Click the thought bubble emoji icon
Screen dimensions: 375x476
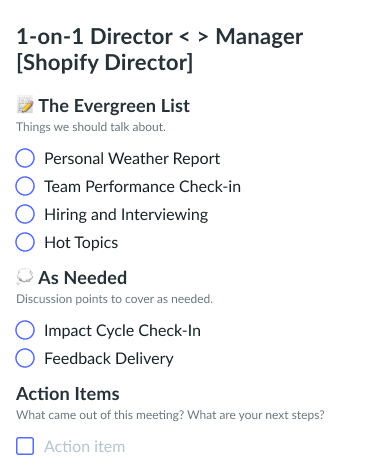tap(25, 277)
